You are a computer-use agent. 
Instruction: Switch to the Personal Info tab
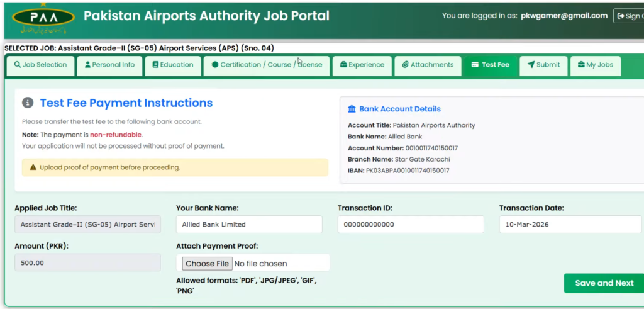tap(109, 65)
